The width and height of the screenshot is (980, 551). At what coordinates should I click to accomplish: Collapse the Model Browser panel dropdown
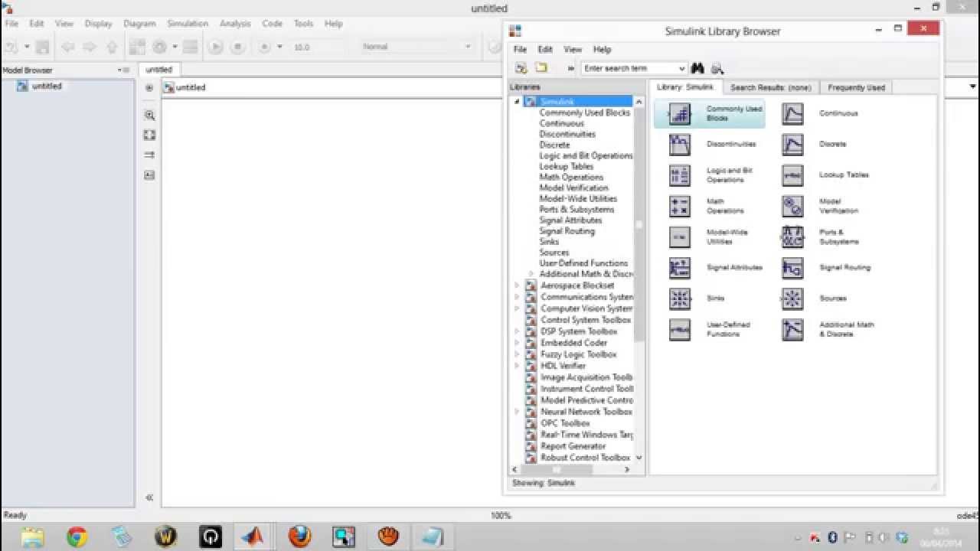119,70
